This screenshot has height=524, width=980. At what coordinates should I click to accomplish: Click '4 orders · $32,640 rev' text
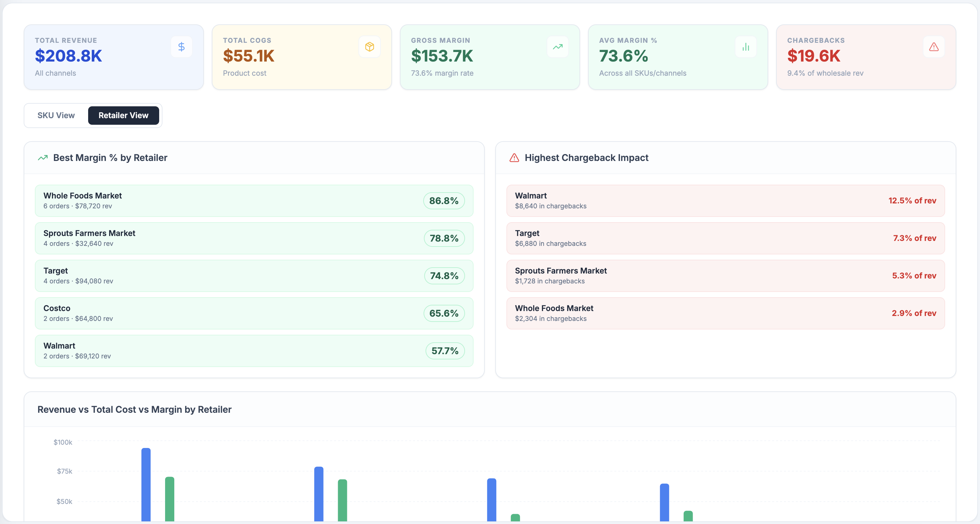pos(78,244)
